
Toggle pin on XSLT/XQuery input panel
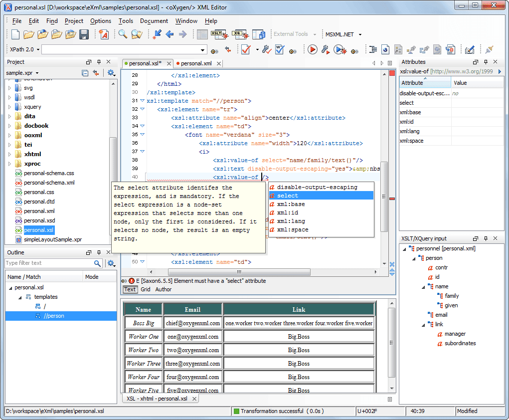(x=486, y=238)
